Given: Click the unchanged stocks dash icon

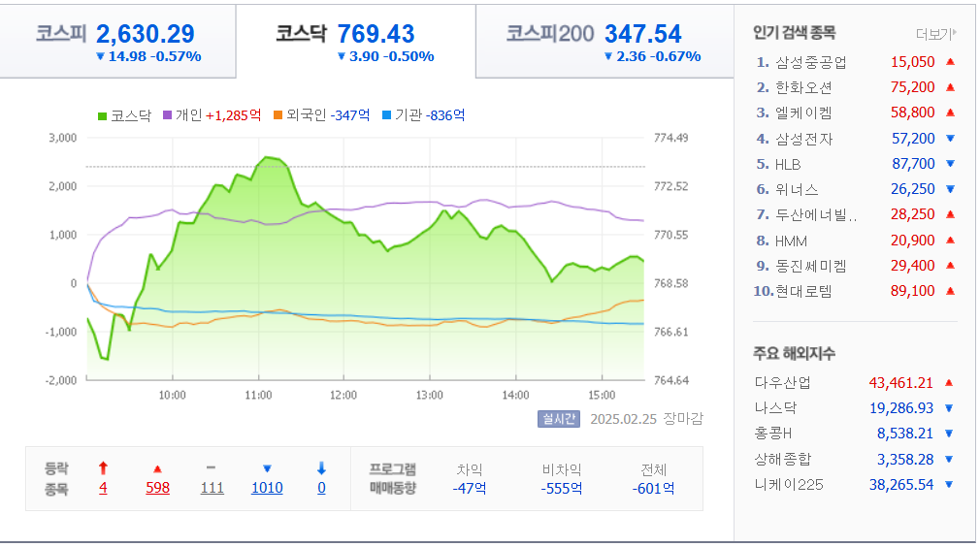Looking at the screenshot, I should 212,467.
